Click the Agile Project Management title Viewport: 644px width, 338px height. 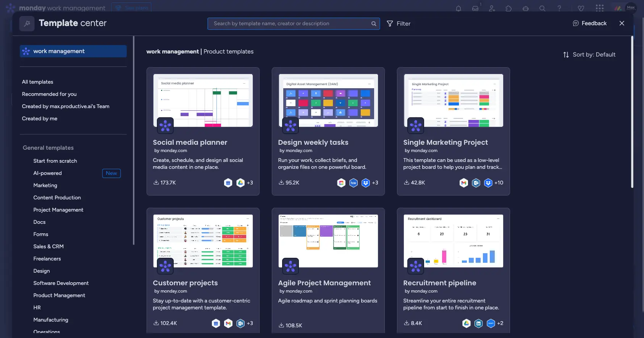click(x=324, y=283)
